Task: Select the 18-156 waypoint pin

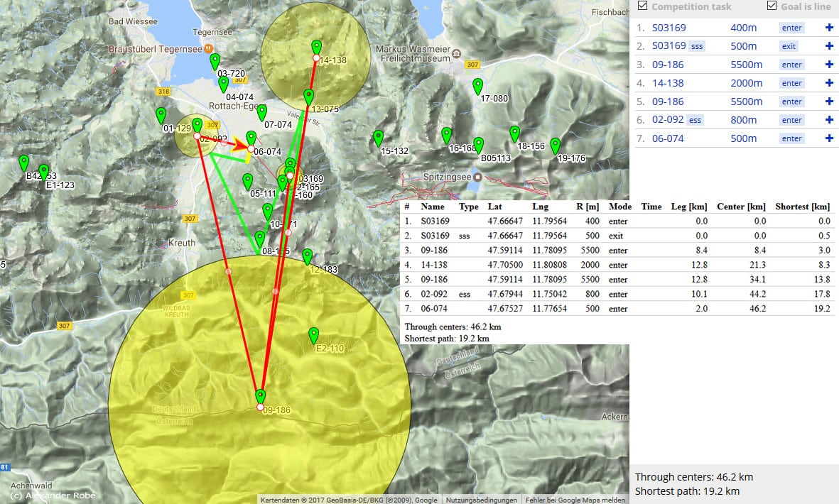Action: 515,133
